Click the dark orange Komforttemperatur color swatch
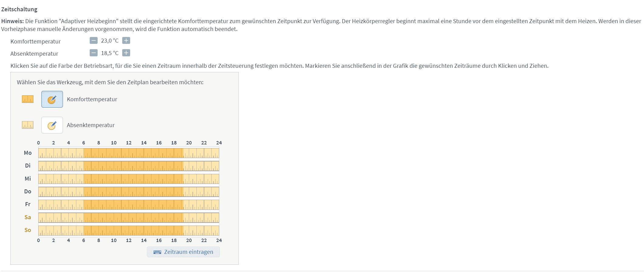Screen dimensions: 644x273 (28, 99)
